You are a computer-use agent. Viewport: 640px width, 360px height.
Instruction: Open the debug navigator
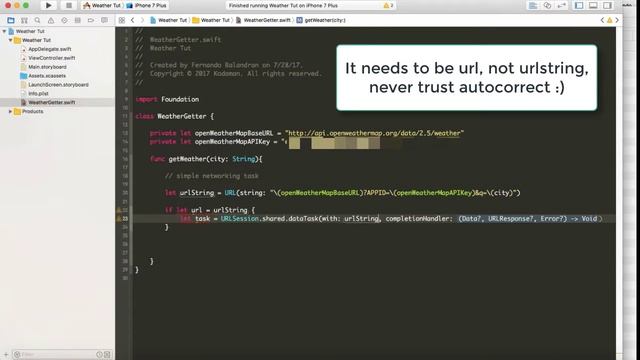[x=78, y=20]
